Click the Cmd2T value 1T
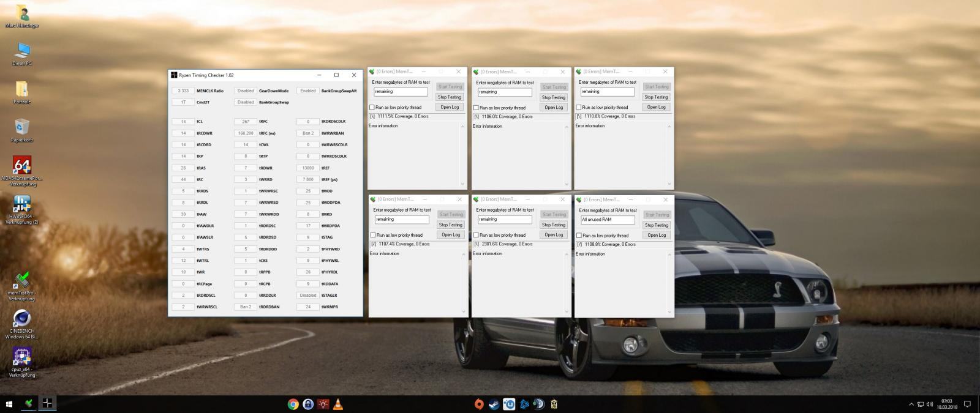The width and height of the screenshot is (980, 413). pyautogui.click(x=183, y=102)
